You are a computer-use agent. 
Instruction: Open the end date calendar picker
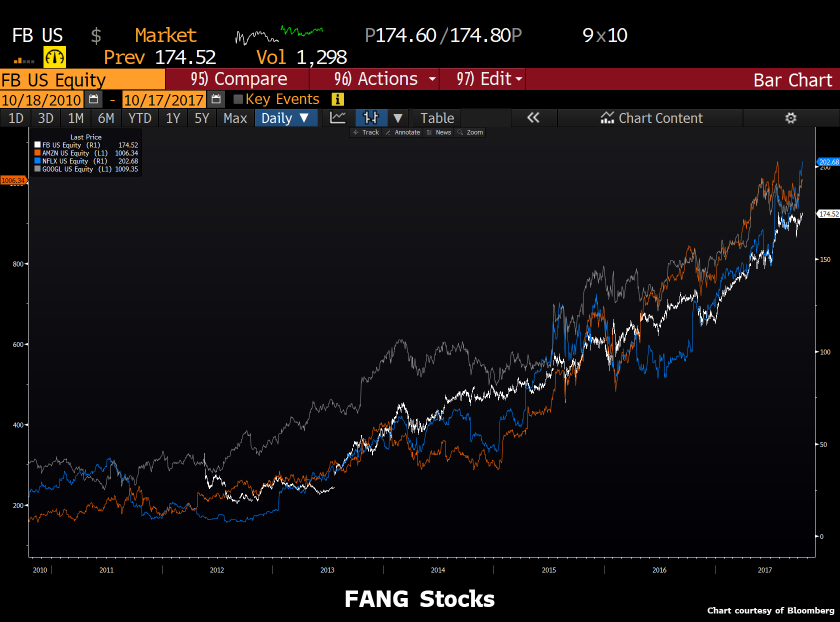(216, 99)
